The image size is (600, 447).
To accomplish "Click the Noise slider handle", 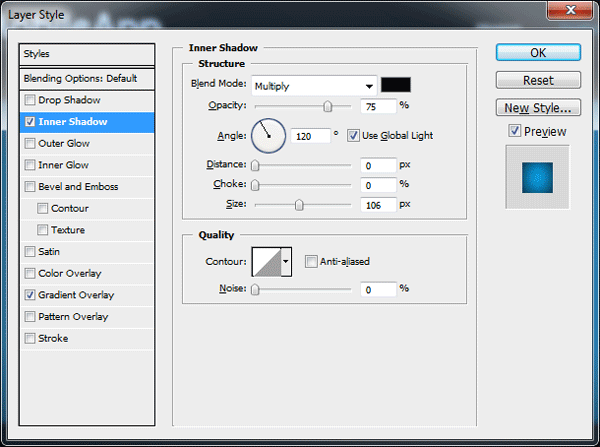I will coord(255,290).
